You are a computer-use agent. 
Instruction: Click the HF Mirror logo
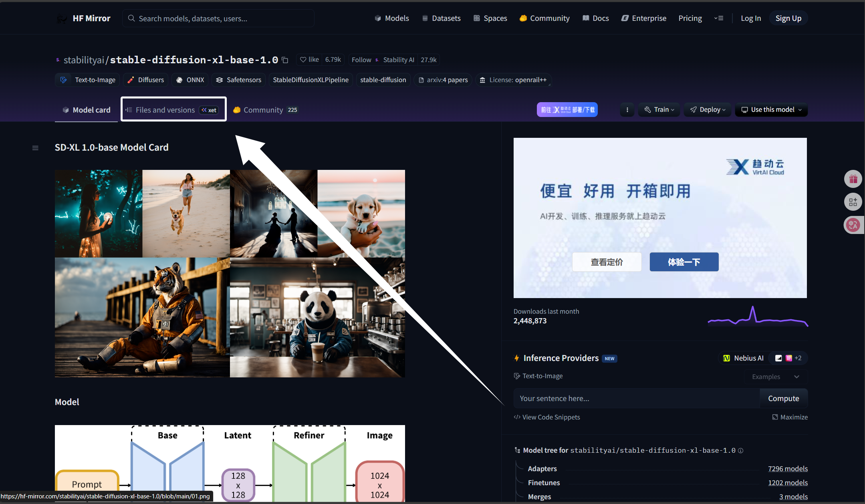click(x=83, y=18)
